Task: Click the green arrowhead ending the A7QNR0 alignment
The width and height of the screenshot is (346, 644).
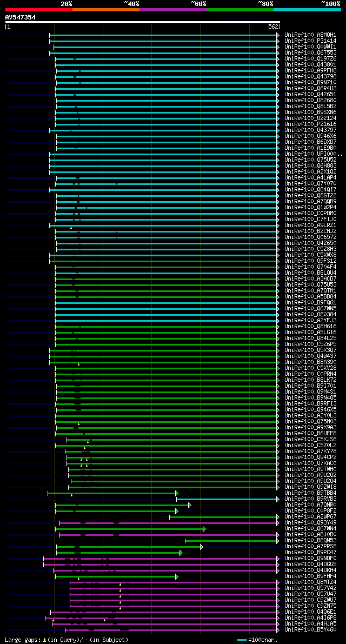Action: point(190,505)
